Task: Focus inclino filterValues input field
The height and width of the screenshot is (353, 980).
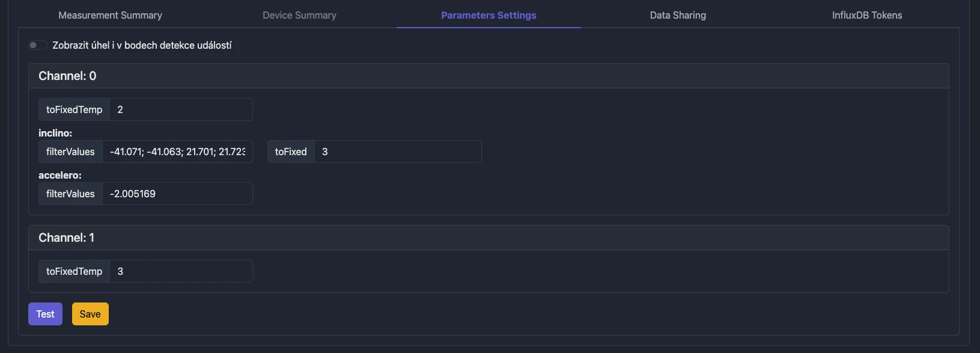Action: pos(177,152)
